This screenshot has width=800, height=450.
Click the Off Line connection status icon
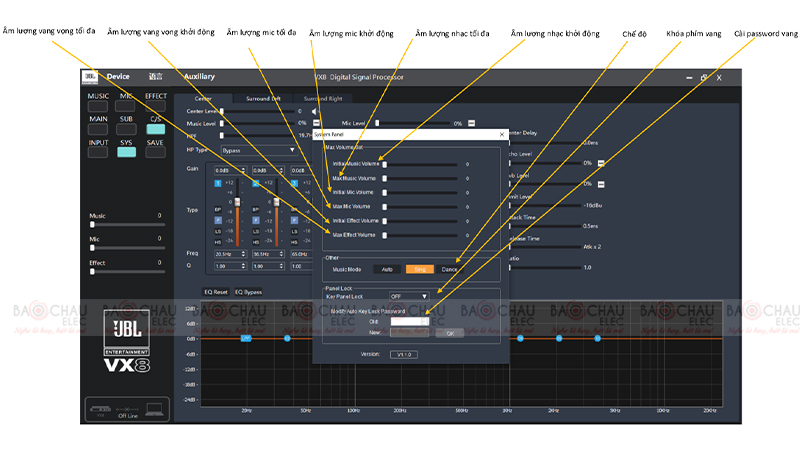coord(127,409)
